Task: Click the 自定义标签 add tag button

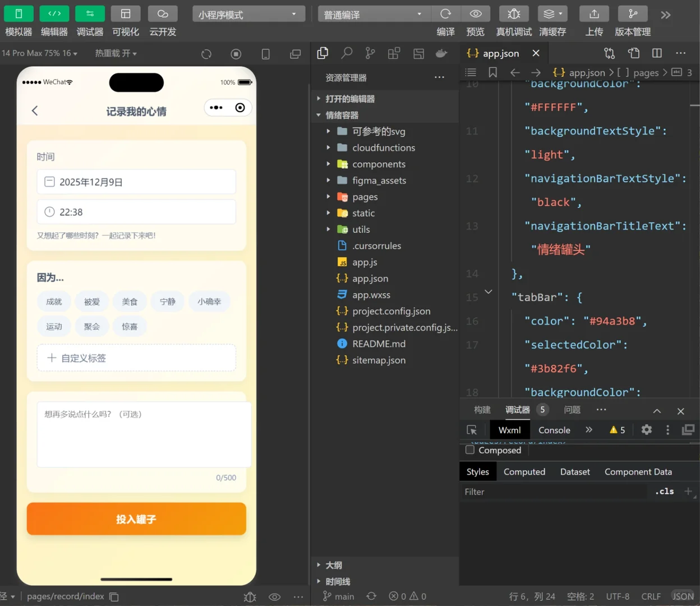Action: tap(136, 358)
